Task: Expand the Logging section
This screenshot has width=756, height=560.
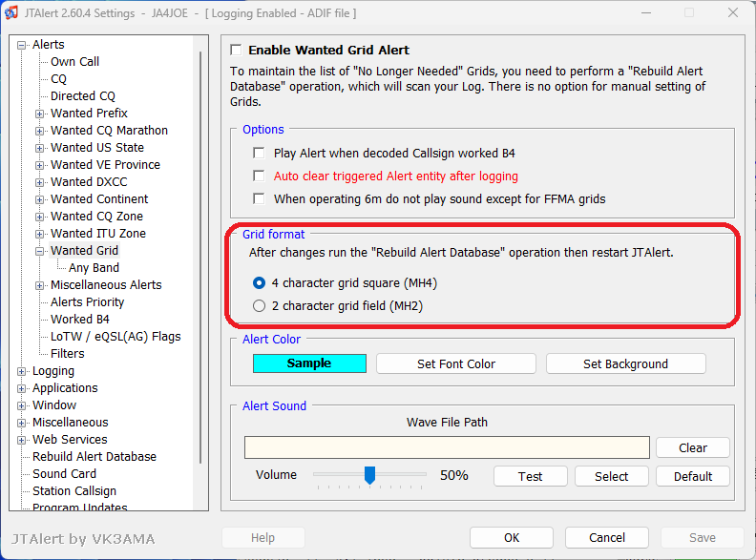Action: click(x=21, y=371)
